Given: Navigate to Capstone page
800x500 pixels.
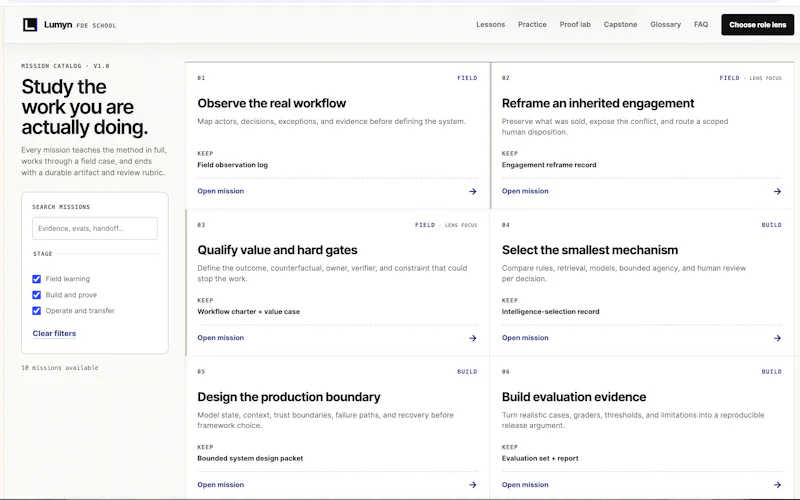Looking at the screenshot, I should pos(620,24).
